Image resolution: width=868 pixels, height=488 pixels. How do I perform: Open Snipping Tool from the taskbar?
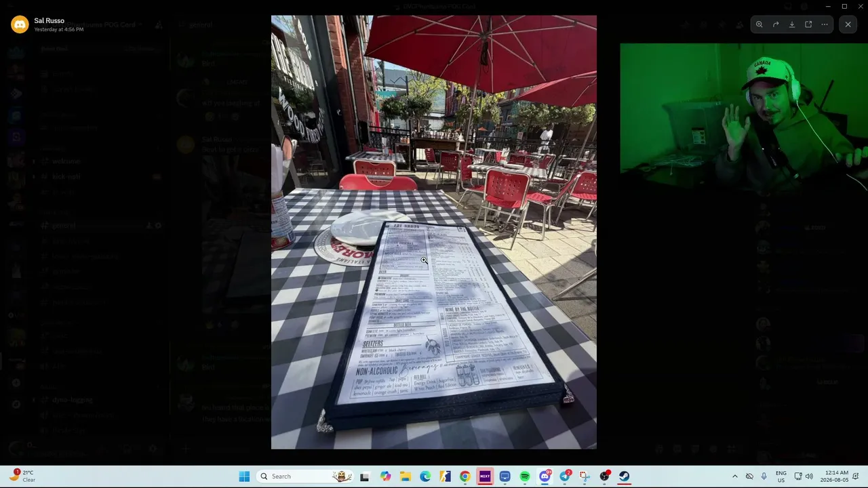[x=585, y=476]
